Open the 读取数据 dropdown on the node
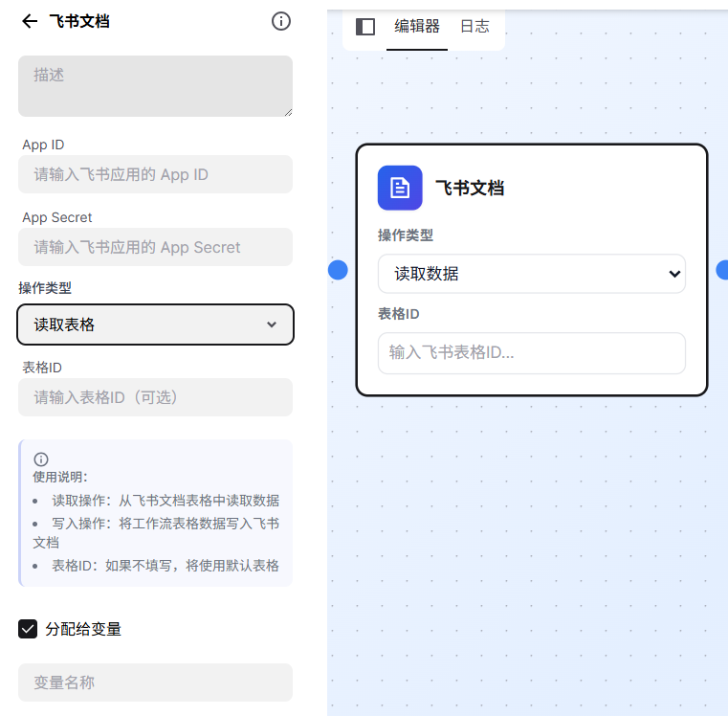Image resolution: width=728 pixels, height=716 pixels. 531,274
